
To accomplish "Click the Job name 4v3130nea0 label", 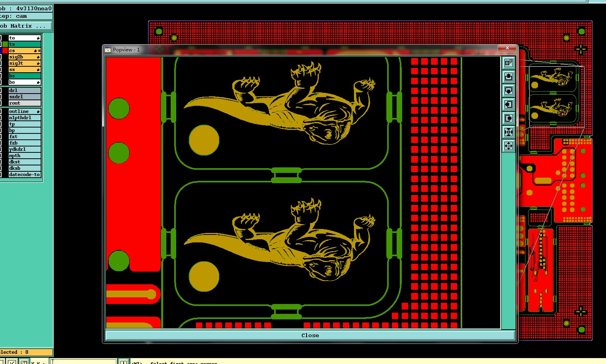I will 26,8.
